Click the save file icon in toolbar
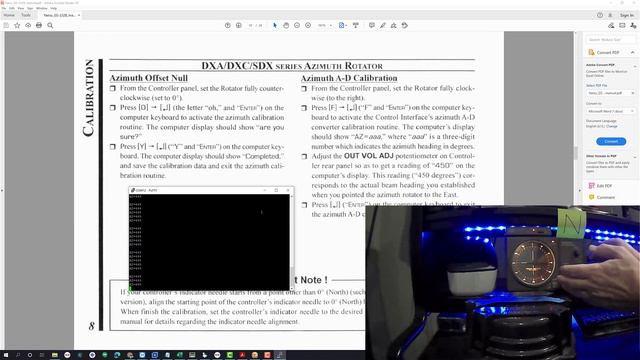This screenshot has width=640, height=360. pyautogui.click(x=6, y=25)
